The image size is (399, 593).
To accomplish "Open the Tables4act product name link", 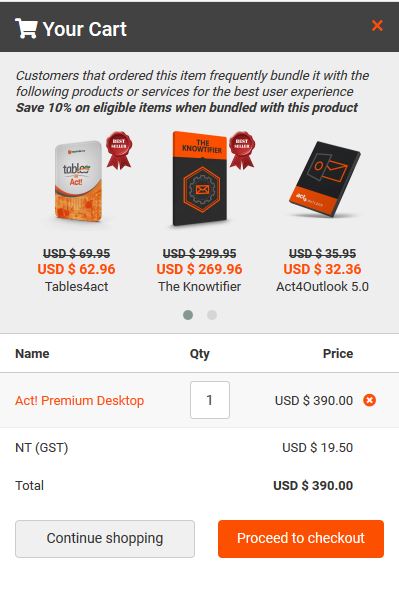I will tap(77, 287).
